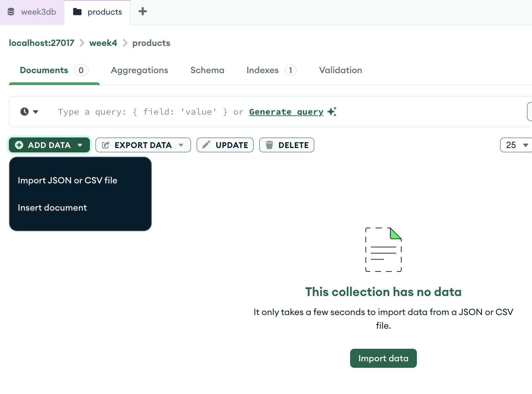Open the Schema tab
Viewport: 532px width, 394px height.
(x=207, y=70)
